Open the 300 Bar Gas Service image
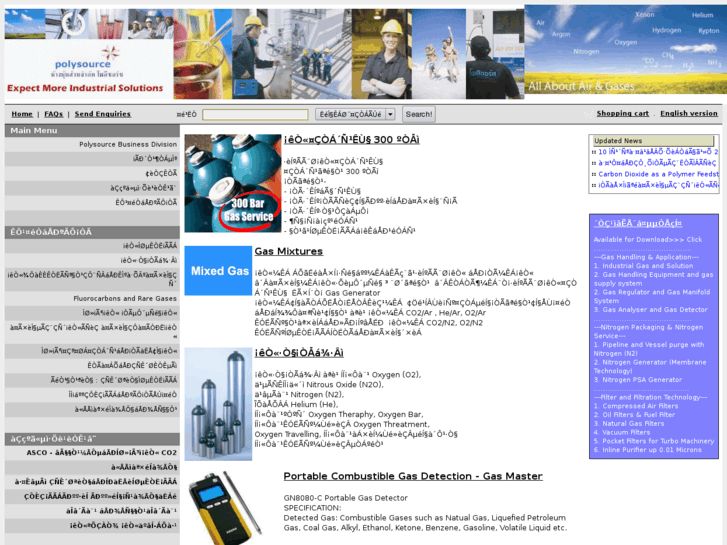 (x=233, y=183)
